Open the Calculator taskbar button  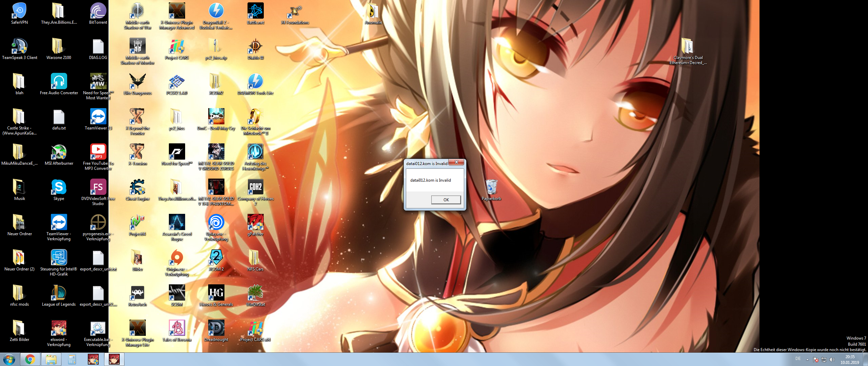point(72,359)
